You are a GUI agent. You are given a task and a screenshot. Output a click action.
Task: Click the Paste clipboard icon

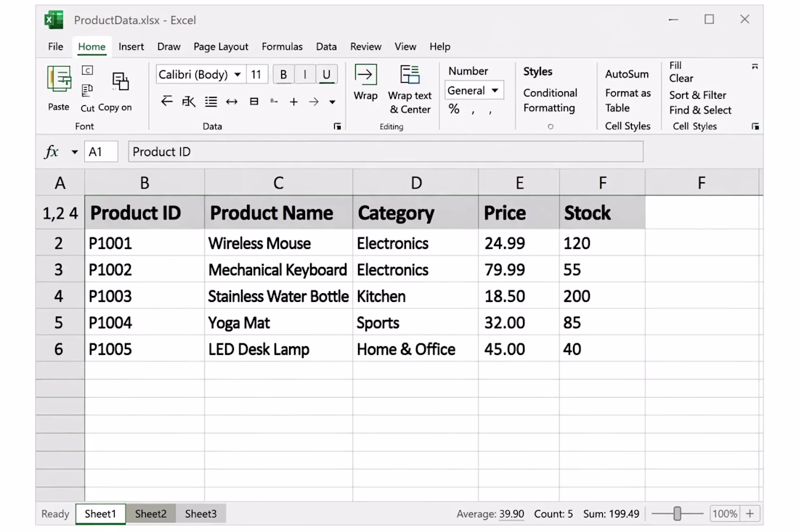pyautogui.click(x=59, y=79)
